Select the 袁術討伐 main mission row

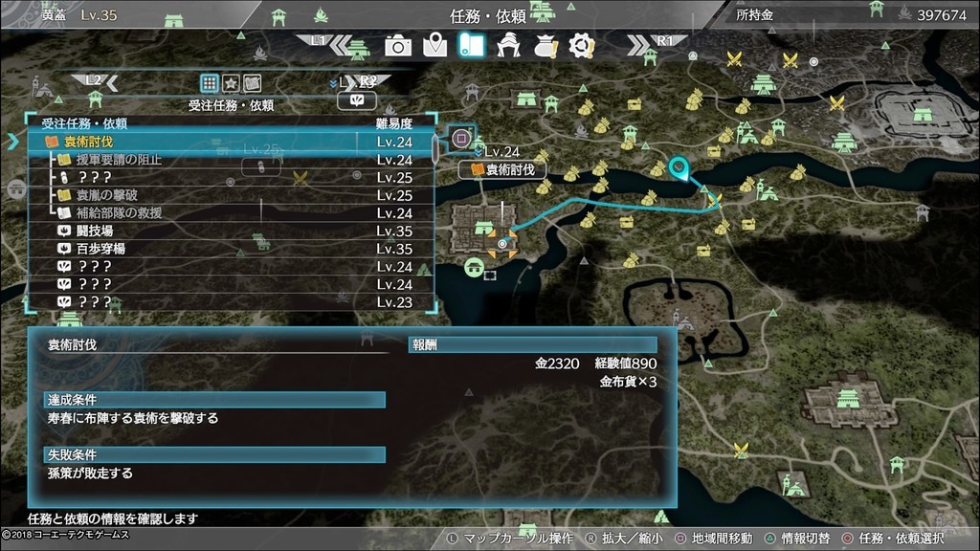(x=231, y=142)
